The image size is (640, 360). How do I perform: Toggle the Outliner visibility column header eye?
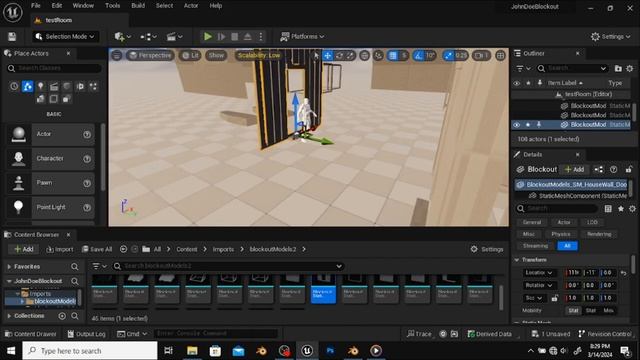[516, 83]
